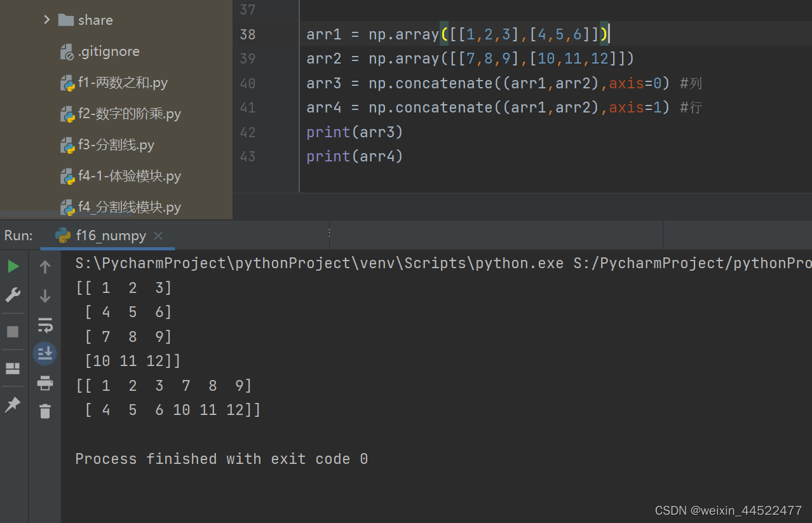Click the print(arr4) statement
Image resolution: width=812 pixels, height=523 pixels.
pos(355,156)
